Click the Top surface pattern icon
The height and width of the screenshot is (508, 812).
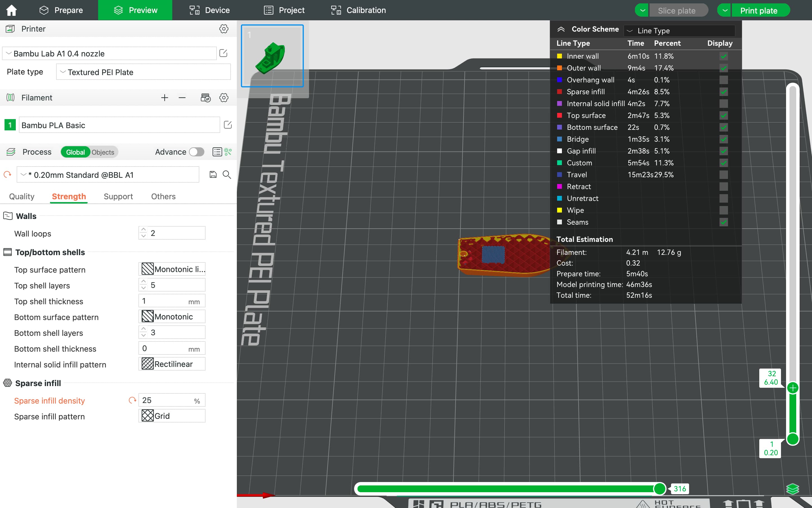[x=148, y=269]
